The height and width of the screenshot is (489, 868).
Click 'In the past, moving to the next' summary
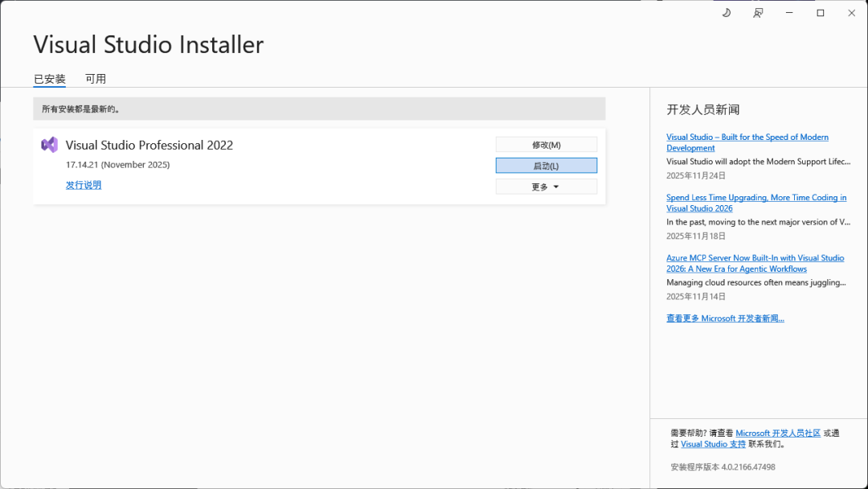coord(759,222)
